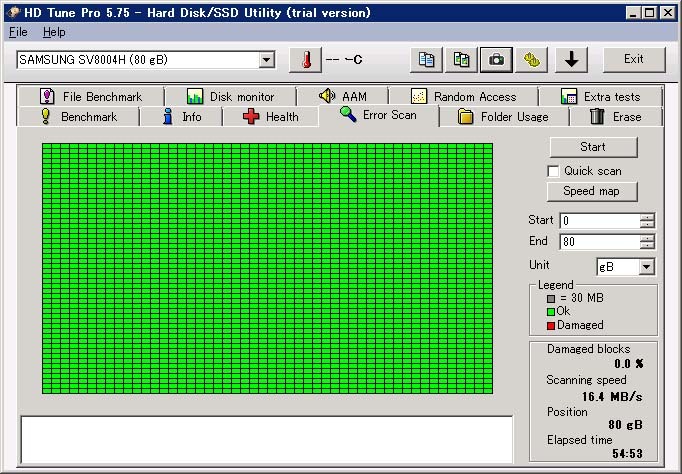Enable the Quick scan checkbox
Image resolution: width=682 pixels, height=474 pixels.
point(553,171)
